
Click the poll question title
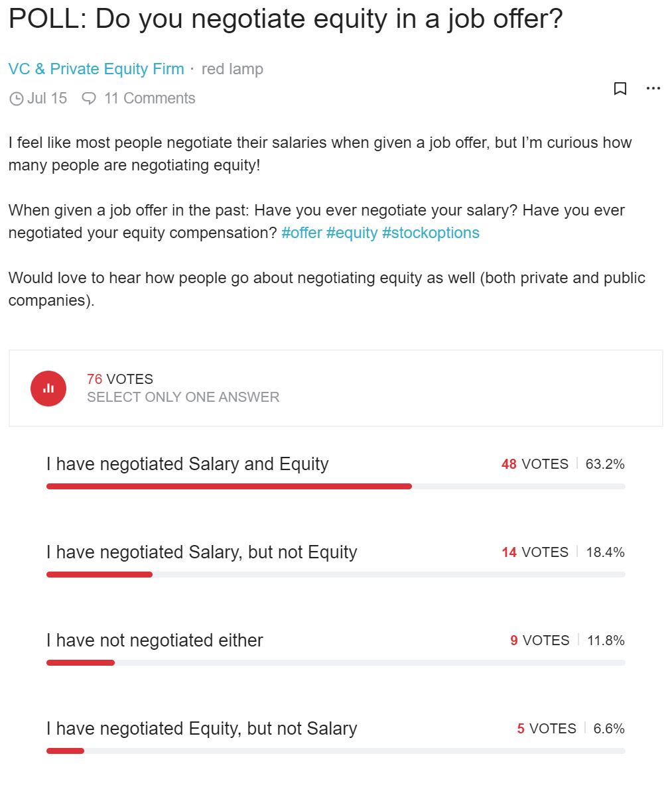[x=285, y=19]
